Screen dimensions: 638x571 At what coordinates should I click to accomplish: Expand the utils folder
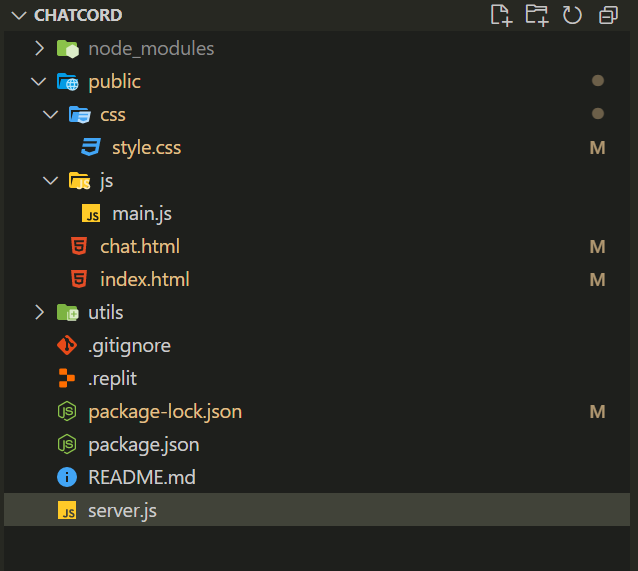(x=39, y=312)
